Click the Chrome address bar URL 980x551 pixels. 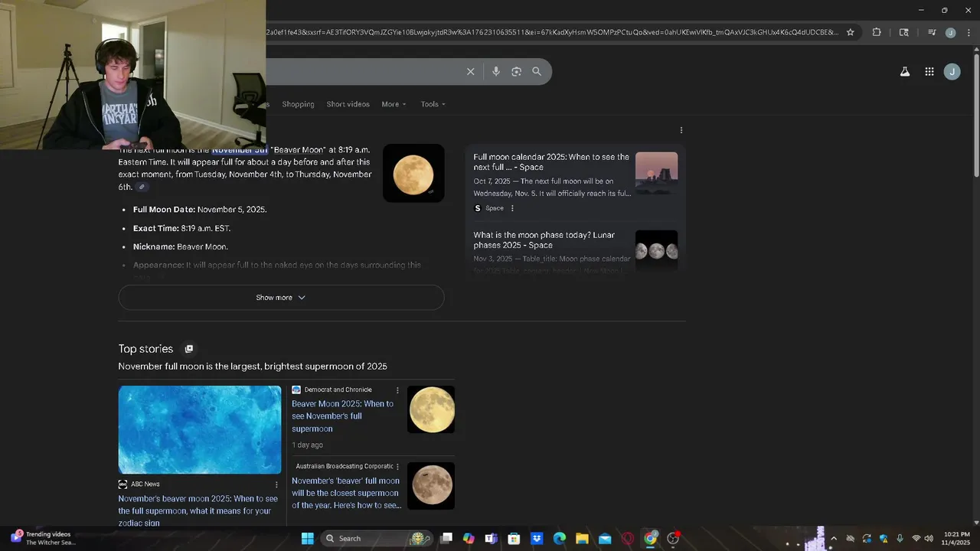tap(551, 32)
